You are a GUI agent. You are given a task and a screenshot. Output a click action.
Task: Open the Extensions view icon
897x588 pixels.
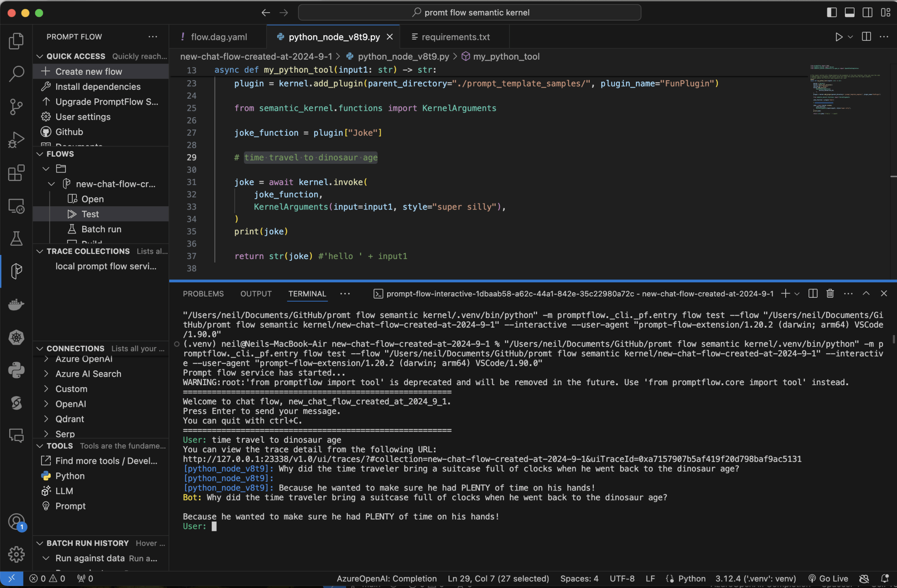[x=16, y=173]
